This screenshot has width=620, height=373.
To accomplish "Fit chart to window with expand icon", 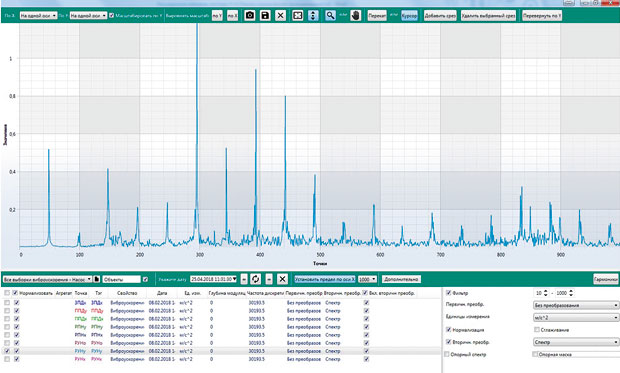I will (297, 15).
